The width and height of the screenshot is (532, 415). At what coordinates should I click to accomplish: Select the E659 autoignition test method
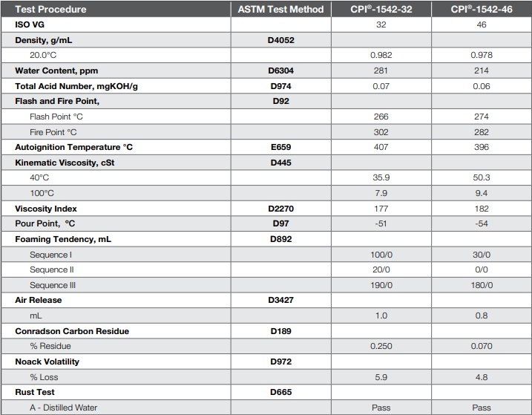pos(281,147)
